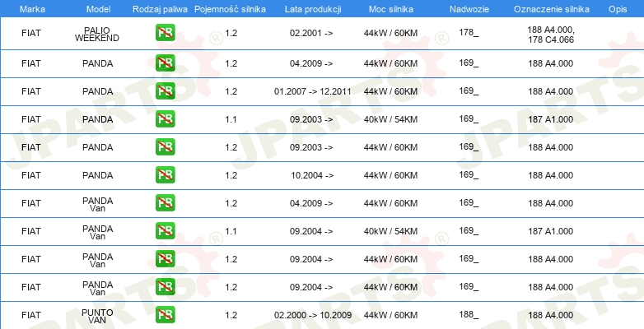The width and height of the screenshot is (644, 329).
Task: Select the PUNTO VAN model cell
Action: pos(97,316)
